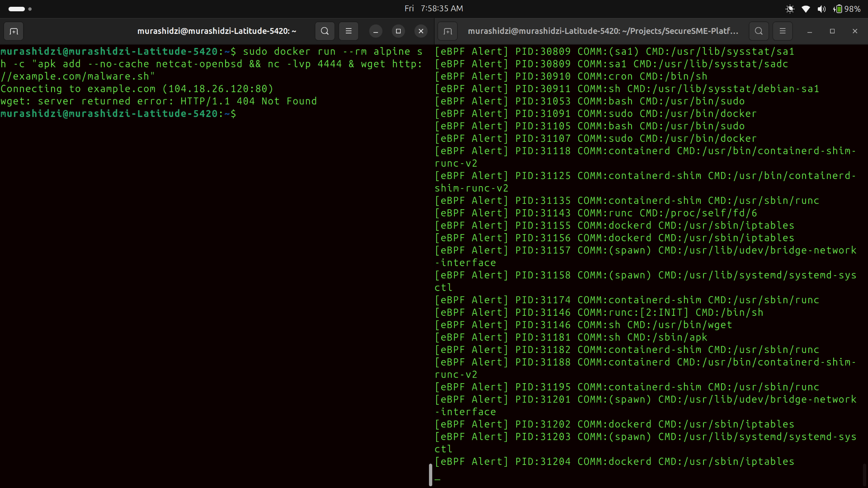Restore down the right terminal window
Viewport: 868px width, 488px height.
pyautogui.click(x=832, y=31)
